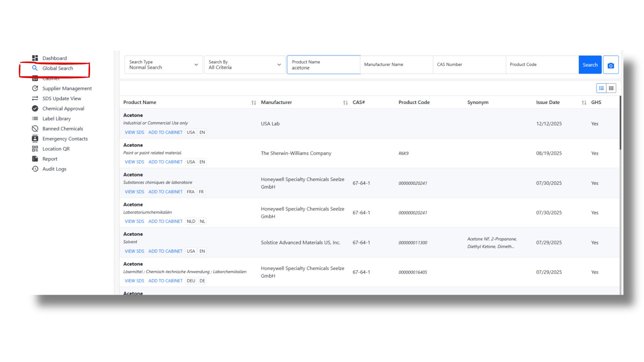Click the Report document icon
644x362 pixels.
click(x=35, y=159)
